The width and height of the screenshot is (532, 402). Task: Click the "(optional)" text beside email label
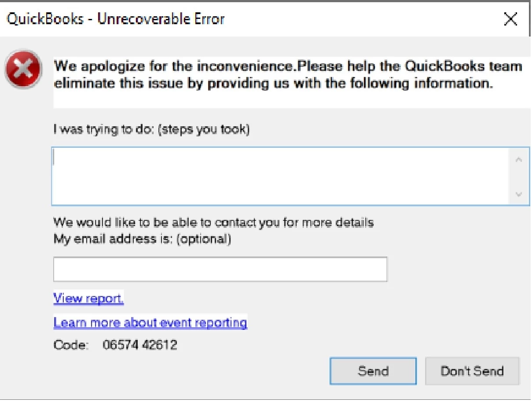click(x=204, y=239)
